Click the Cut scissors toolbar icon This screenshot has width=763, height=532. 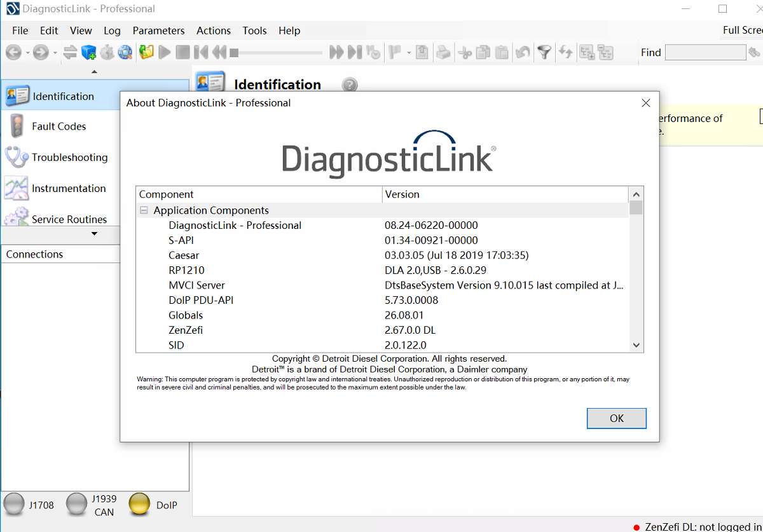click(x=465, y=52)
